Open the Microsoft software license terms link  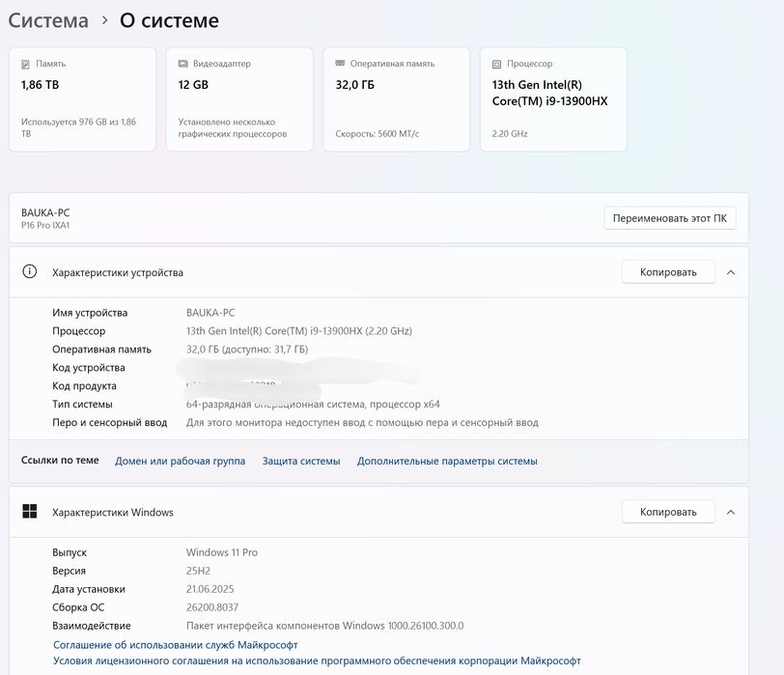(x=317, y=661)
